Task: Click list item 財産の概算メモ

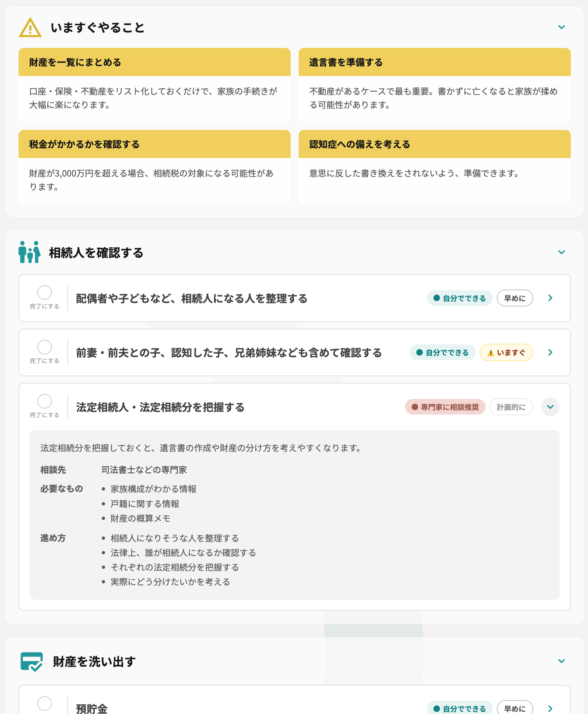Action: click(x=141, y=518)
